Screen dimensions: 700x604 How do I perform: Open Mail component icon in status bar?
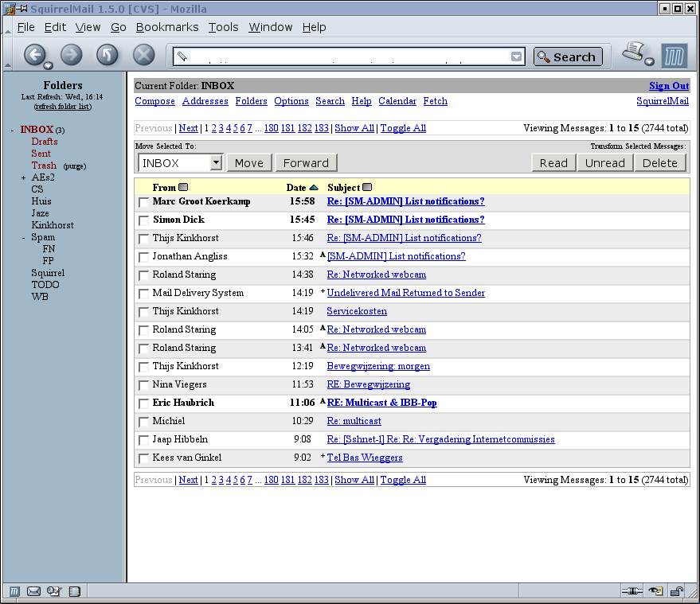pos(34,591)
